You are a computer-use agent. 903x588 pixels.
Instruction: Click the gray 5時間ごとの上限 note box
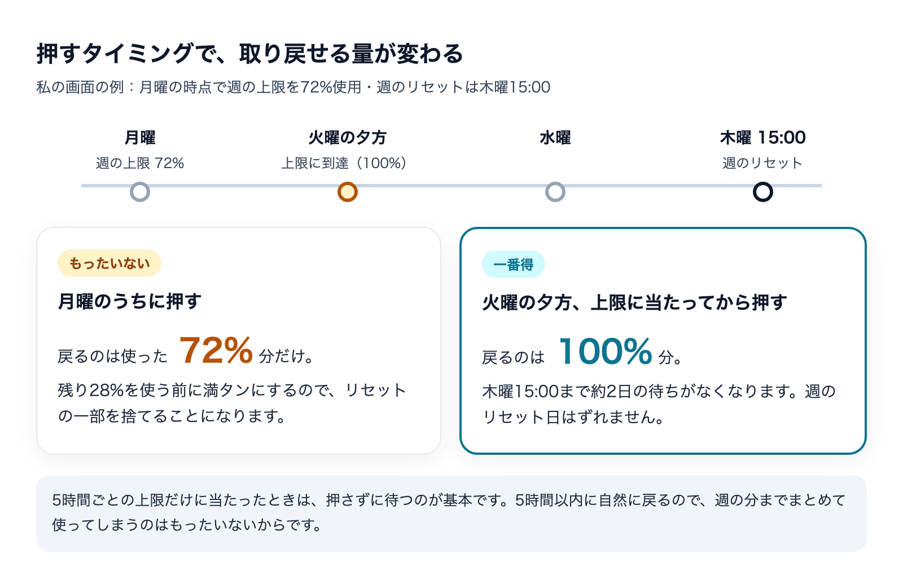click(x=451, y=513)
